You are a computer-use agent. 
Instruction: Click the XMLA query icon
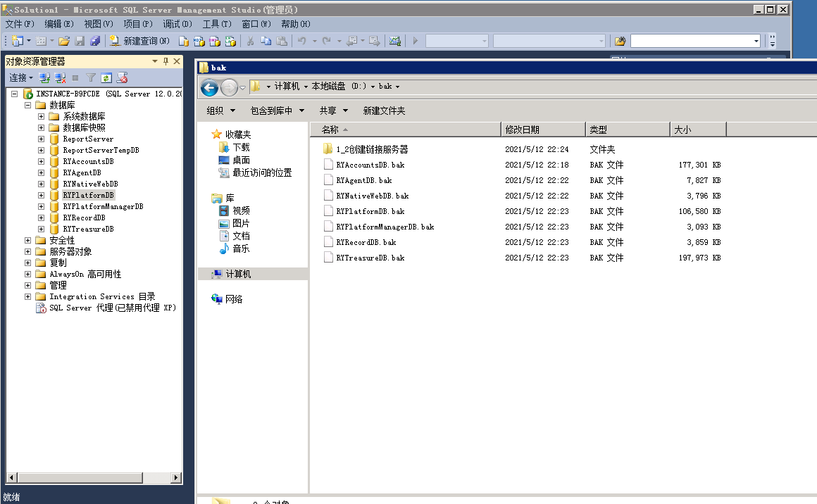(x=230, y=41)
